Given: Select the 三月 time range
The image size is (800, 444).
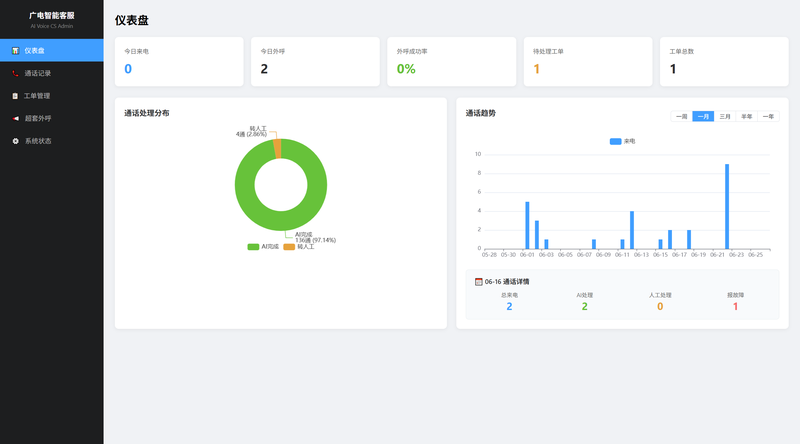Looking at the screenshot, I should click(724, 116).
